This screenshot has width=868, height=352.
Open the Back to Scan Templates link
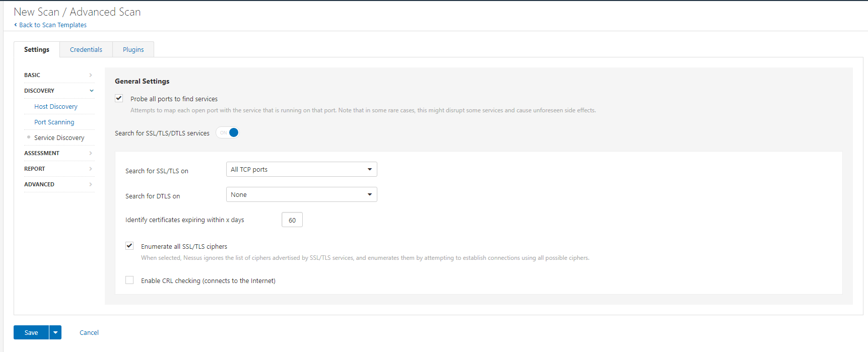point(53,25)
